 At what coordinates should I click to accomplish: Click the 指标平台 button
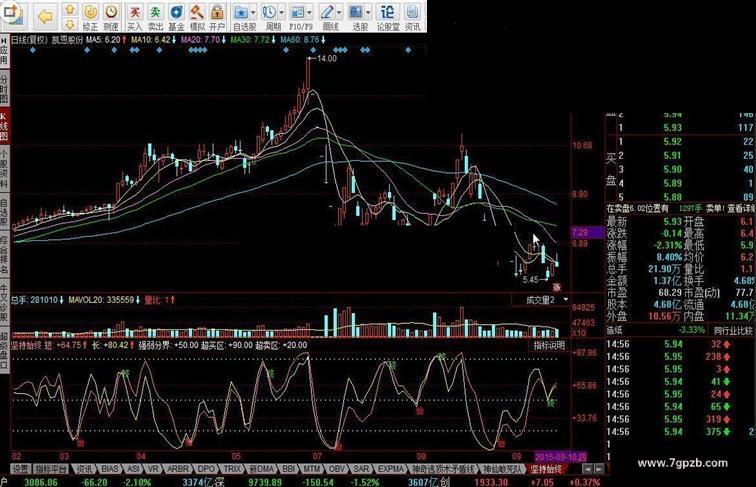(51, 469)
